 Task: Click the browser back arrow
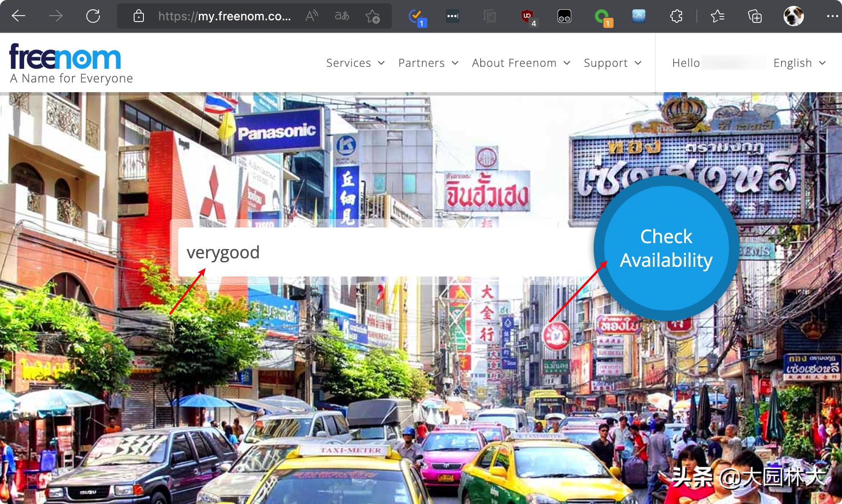(19, 16)
